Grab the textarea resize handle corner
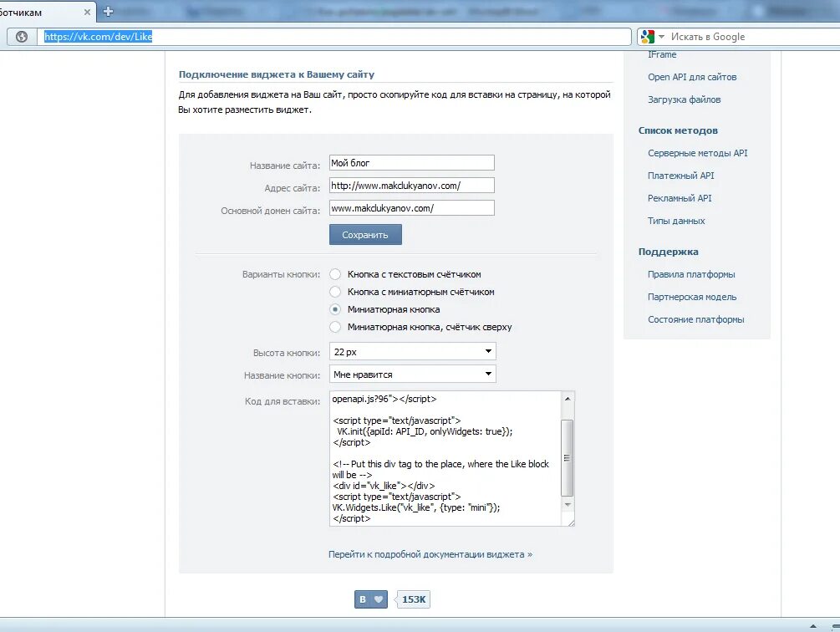Viewport: 840px width, 632px height. coord(571,522)
